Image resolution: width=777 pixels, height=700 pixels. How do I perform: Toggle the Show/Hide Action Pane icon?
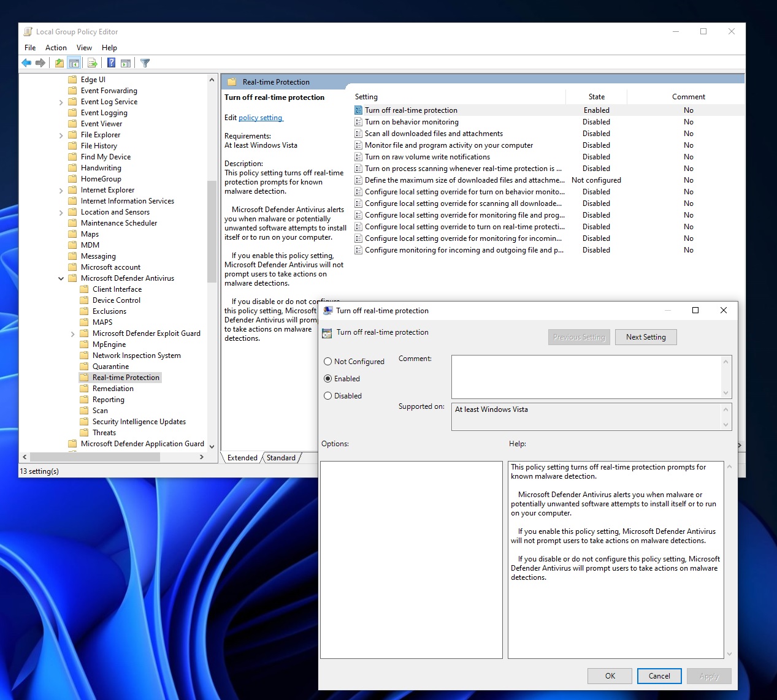click(x=126, y=63)
